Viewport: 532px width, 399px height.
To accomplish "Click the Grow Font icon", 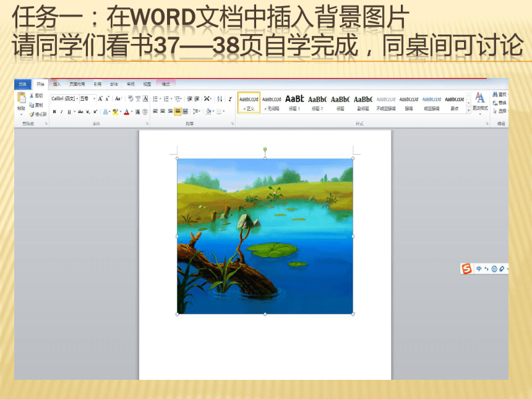I will click(100, 99).
